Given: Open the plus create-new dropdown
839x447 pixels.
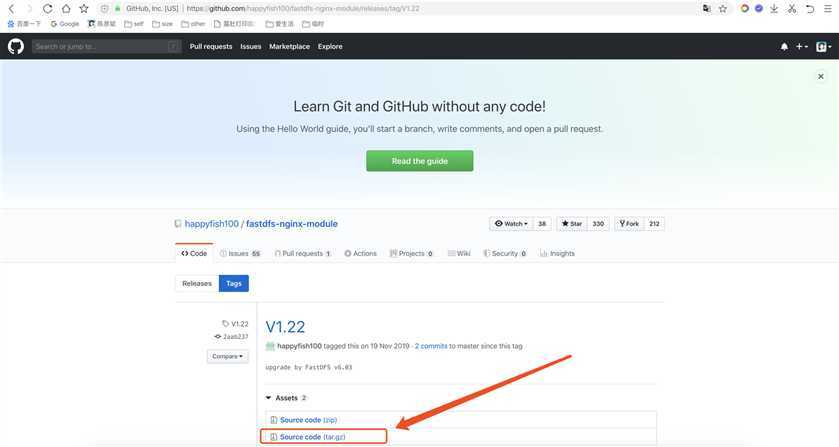Looking at the screenshot, I should [x=802, y=47].
